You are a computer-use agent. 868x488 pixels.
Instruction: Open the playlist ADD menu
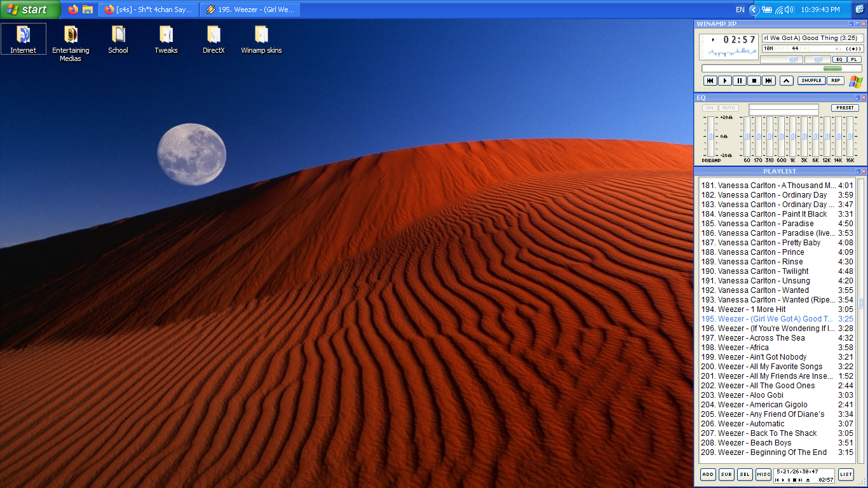click(x=708, y=475)
